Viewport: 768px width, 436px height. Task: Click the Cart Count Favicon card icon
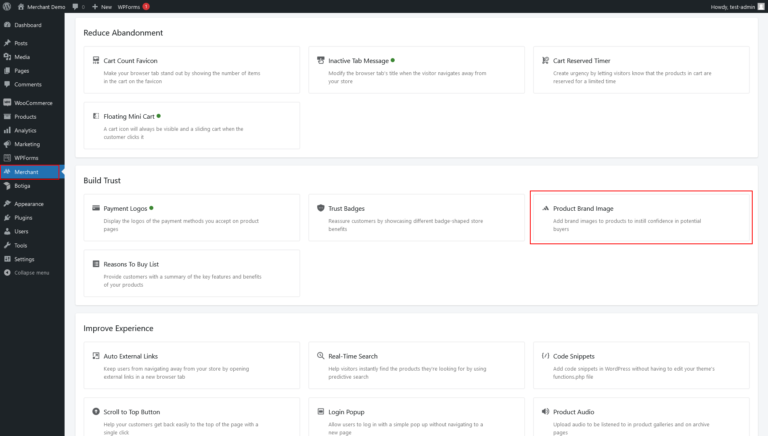tap(96, 60)
